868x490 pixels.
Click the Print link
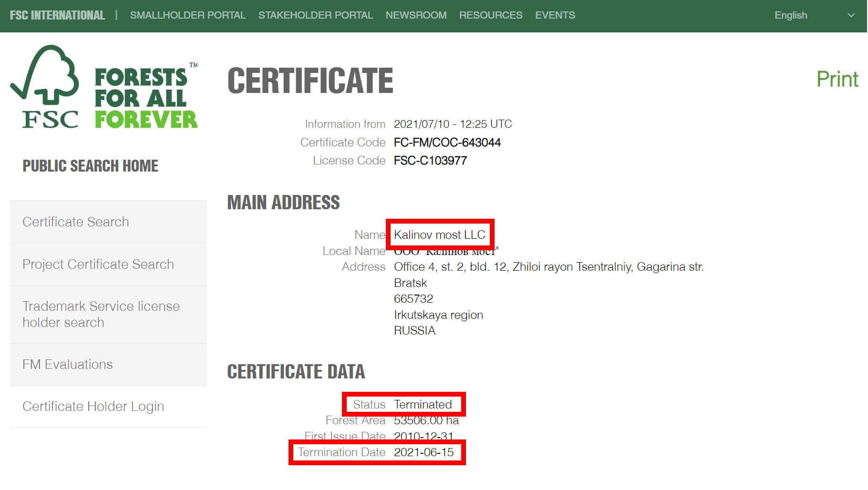(837, 79)
